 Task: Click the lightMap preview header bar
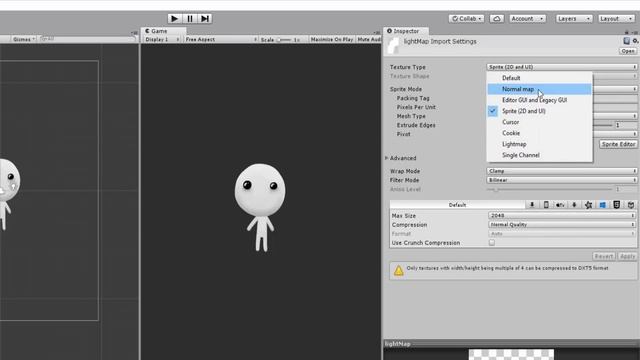(x=511, y=344)
